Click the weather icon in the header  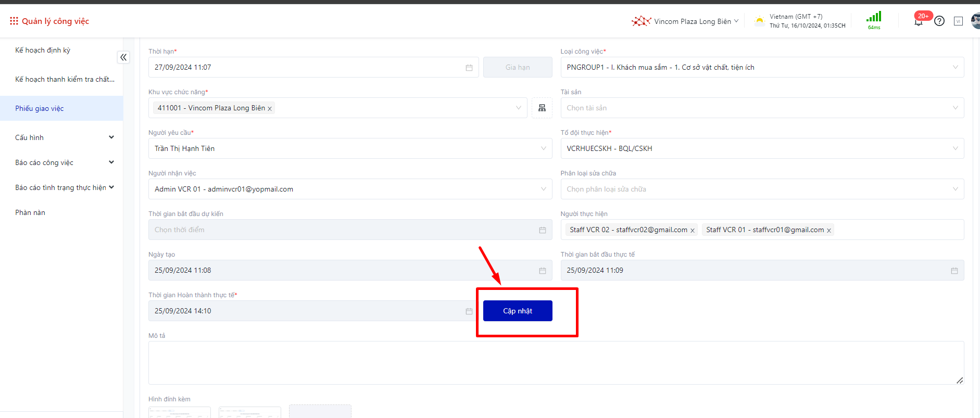(760, 21)
